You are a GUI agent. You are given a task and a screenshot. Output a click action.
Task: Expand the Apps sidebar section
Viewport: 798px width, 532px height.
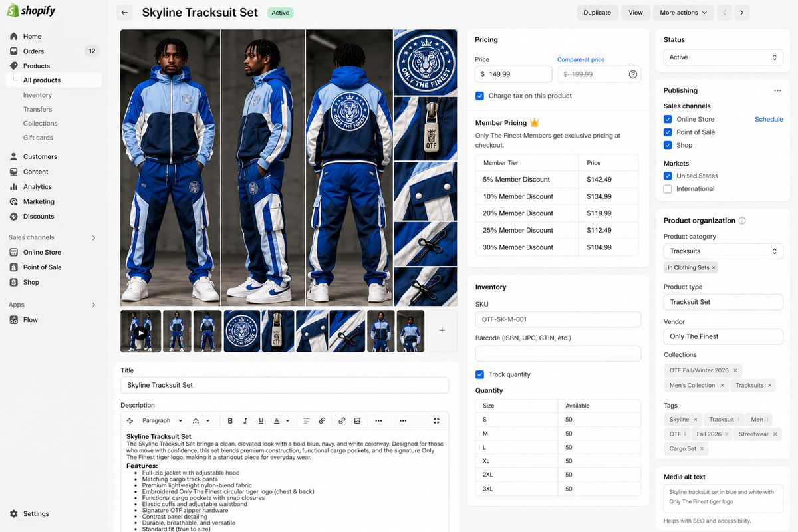click(x=93, y=305)
